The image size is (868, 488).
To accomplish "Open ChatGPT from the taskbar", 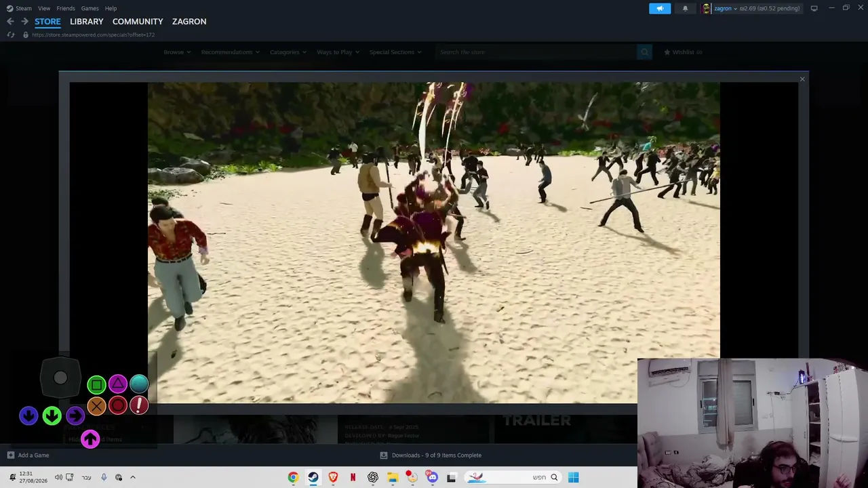I will coord(372,477).
